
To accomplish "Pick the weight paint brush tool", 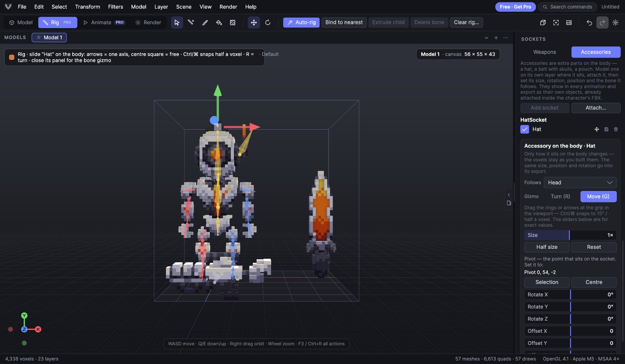I will point(205,23).
